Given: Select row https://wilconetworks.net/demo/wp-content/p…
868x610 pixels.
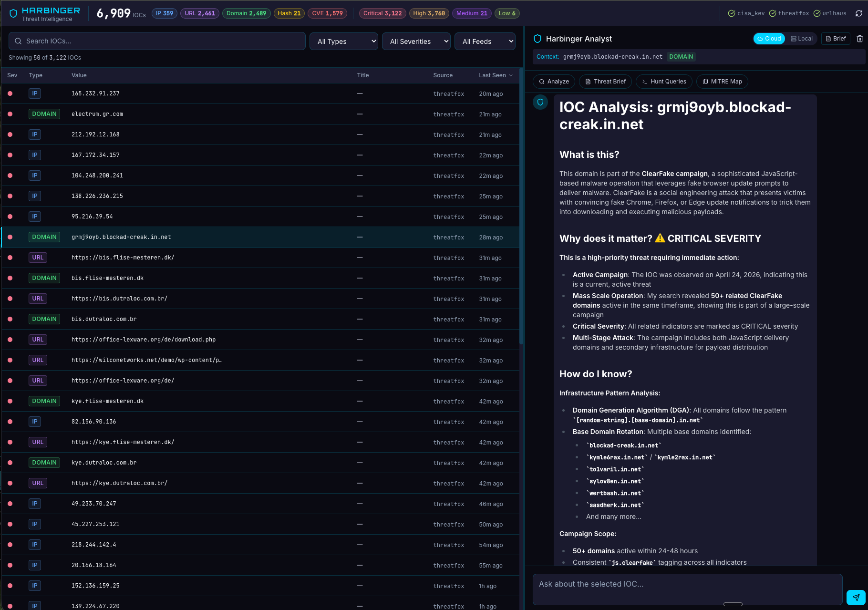Looking at the screenshot, I should (260, 360).
